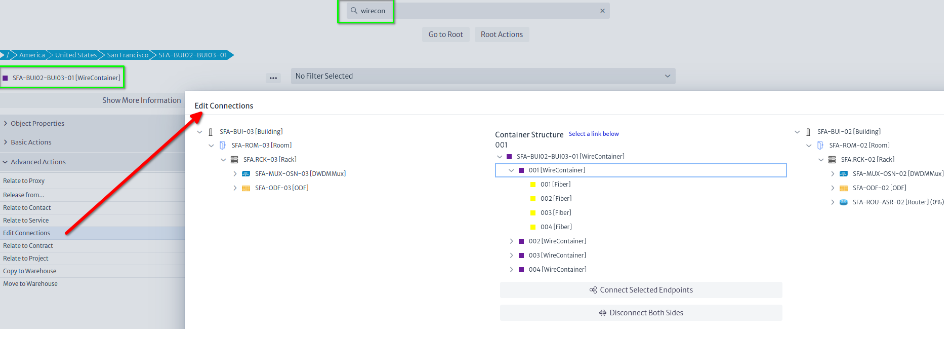Go to America in the breadcrumb
The height and width of the screenshot is (363, 944).
[32, 55]
